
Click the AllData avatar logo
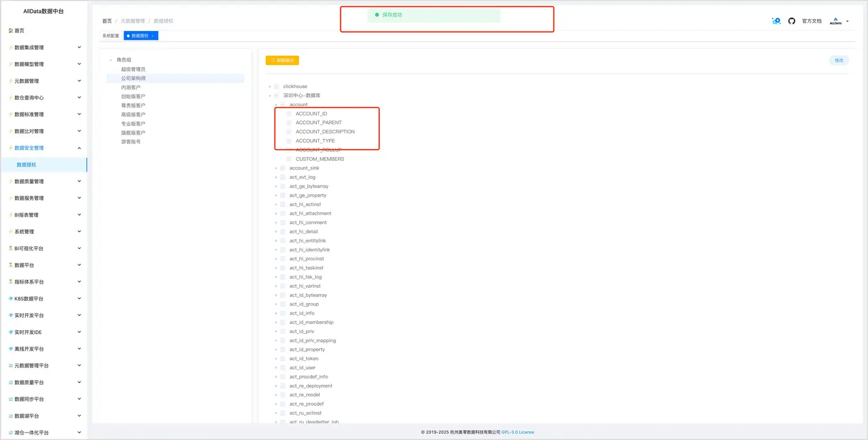(836, 21)
